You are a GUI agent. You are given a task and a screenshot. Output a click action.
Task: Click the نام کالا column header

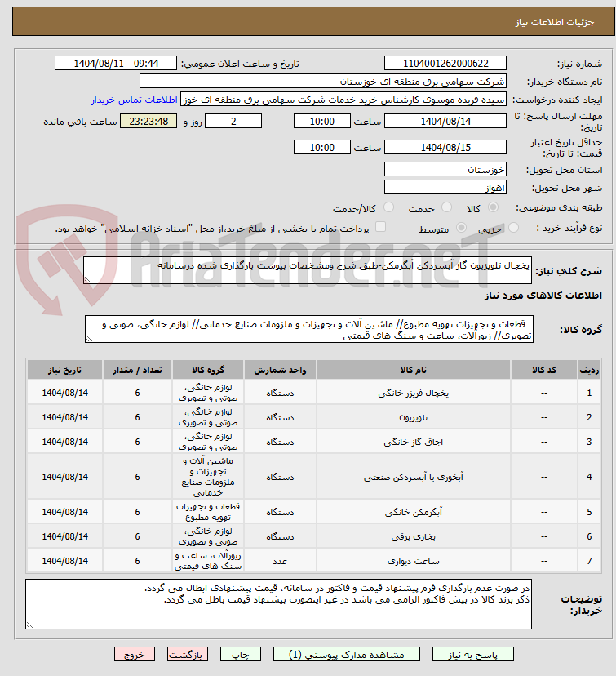click(x=414, y=371)
